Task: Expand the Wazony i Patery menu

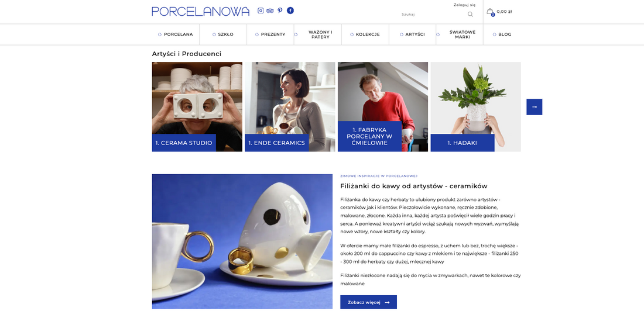Action: click(x=317, y=34)
